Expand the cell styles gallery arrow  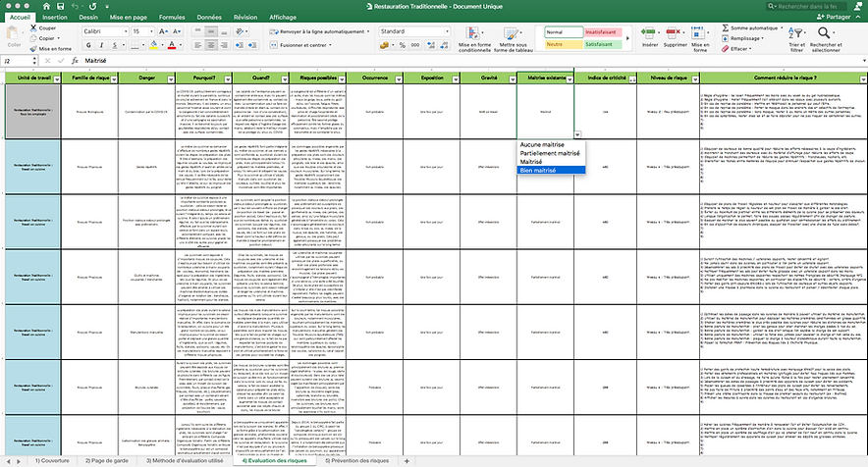(x=627, y=38)
